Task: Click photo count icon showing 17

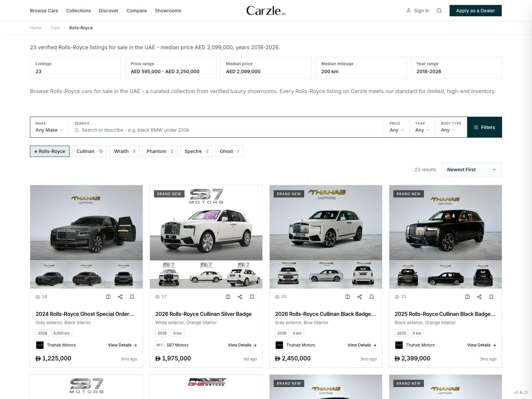Action: pos(157,297)
